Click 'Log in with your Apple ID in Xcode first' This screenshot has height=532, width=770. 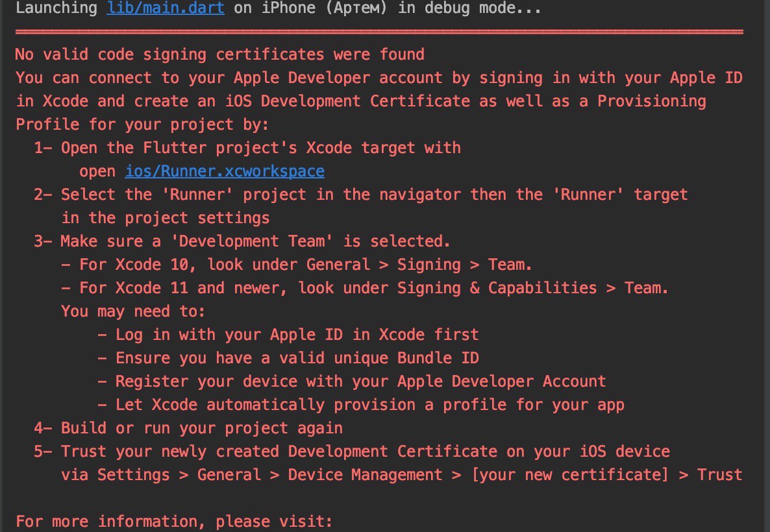click(288, 335)
